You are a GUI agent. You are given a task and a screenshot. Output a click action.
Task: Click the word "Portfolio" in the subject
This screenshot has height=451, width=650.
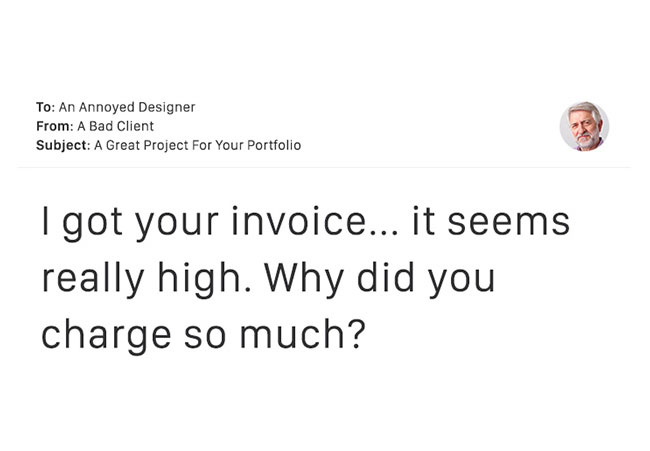274,145
